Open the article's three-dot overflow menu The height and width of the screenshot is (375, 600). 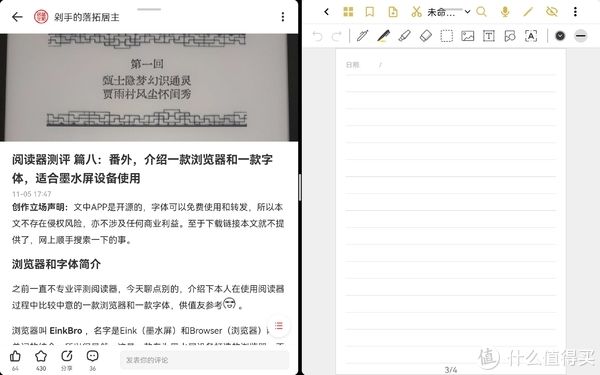(x=283, y=17)
